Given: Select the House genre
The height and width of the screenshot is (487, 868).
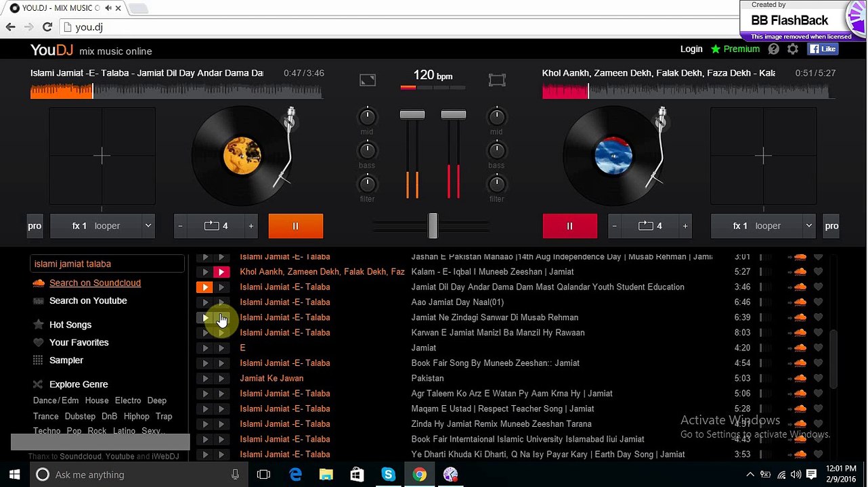Looking at the screenshot, I should click(97, 400).
